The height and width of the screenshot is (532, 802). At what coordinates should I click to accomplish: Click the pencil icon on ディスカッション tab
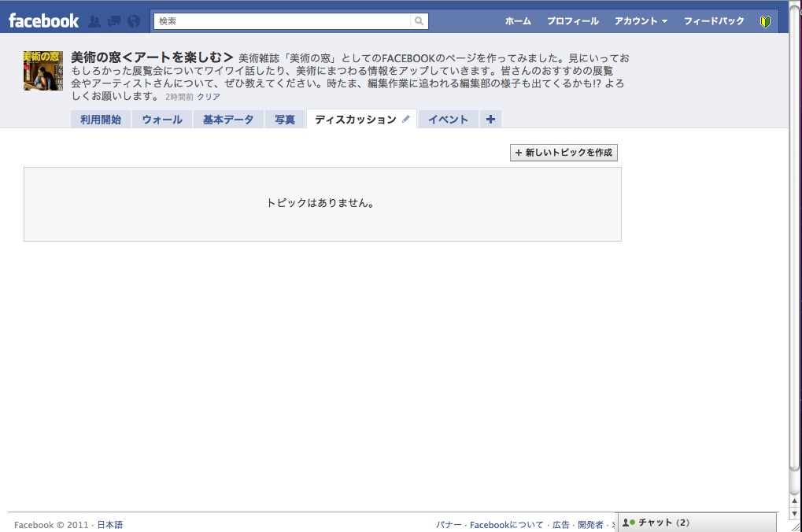click(x=406, y=120)
